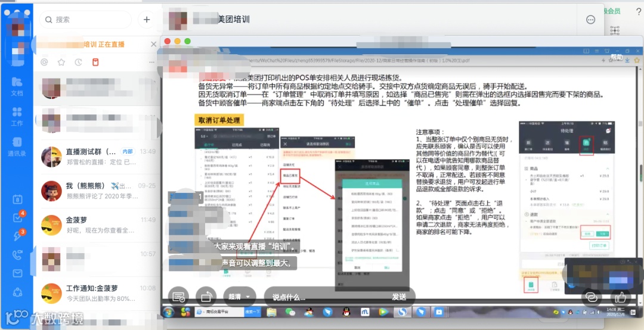Image resolution: width=644 pixels, height=330 pixels.
Task: Click the WeChat icon in streamed taskbar
Action: pyautogui.click(x=290, y=312)
